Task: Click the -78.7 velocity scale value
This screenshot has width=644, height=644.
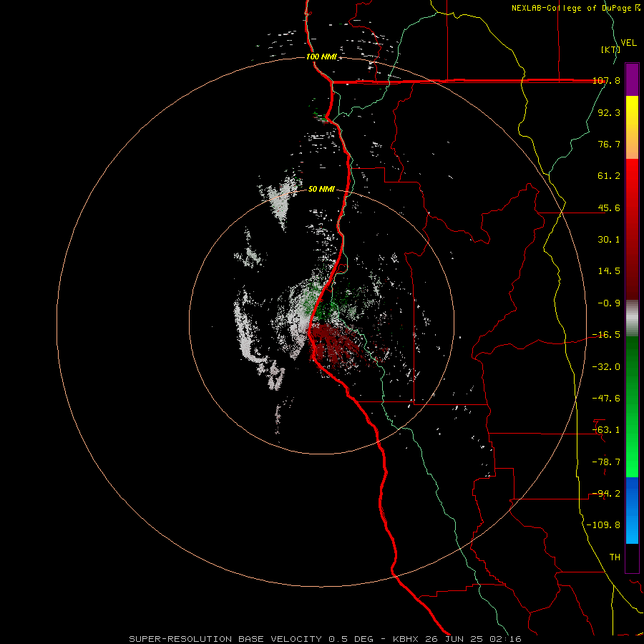Action: (606, 462)
